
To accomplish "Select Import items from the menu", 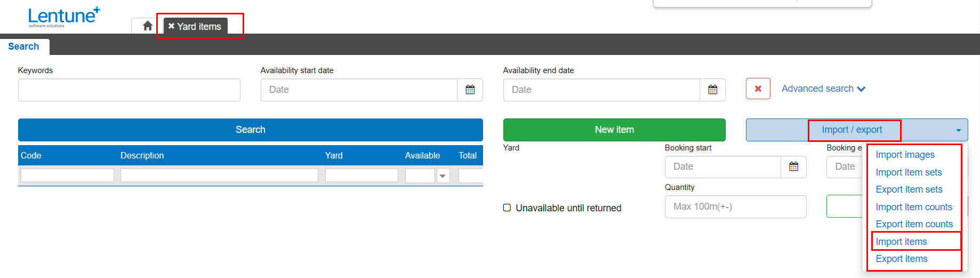I will 901,242.
